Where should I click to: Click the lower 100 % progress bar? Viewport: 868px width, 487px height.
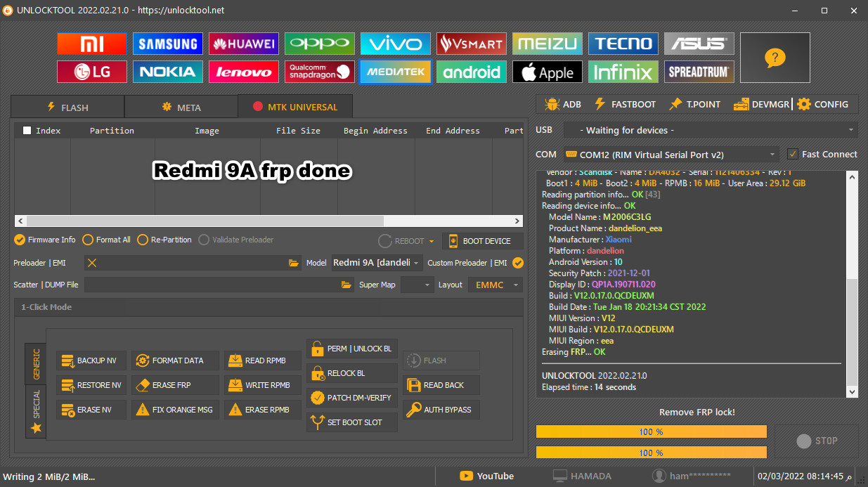pos(652,453)
